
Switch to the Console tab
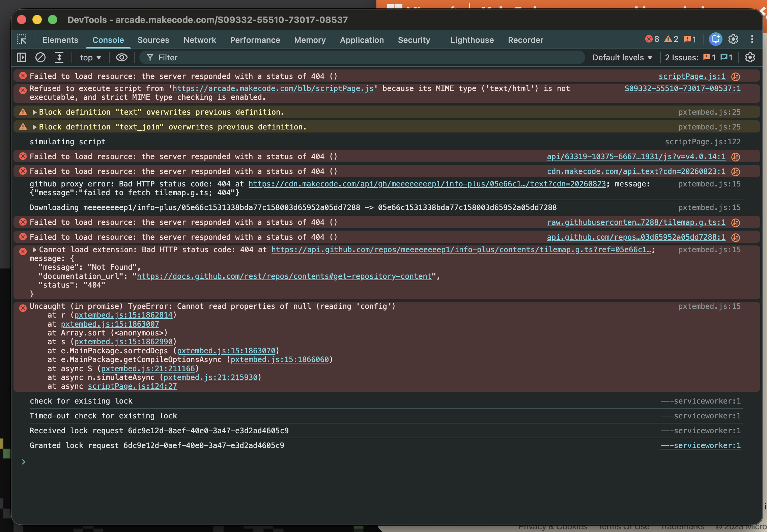(x=108, y=40)
